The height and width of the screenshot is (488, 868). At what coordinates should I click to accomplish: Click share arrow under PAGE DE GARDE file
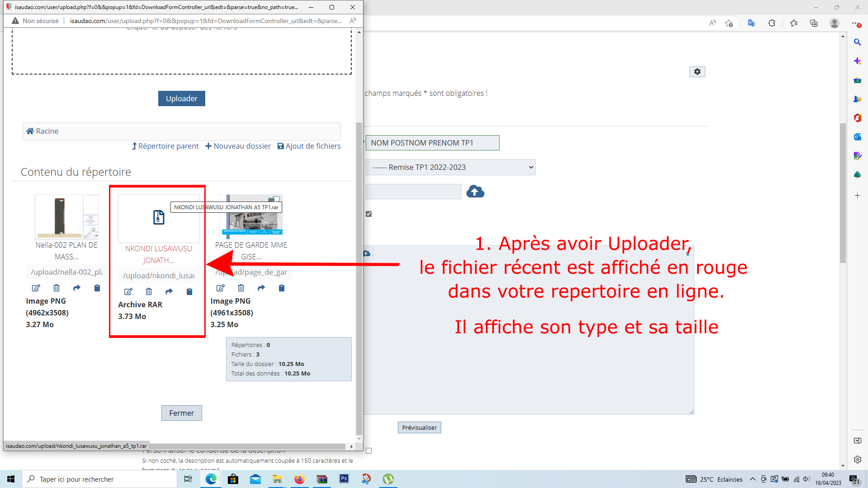pyautogui.click(x=261, y=288)
